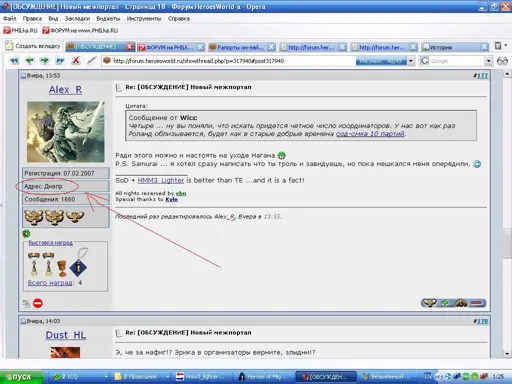Image resolution: width=512 pixels, height=384 pixels.
Task: Click the Kyle link in signature
Action: tap(171, 199)
